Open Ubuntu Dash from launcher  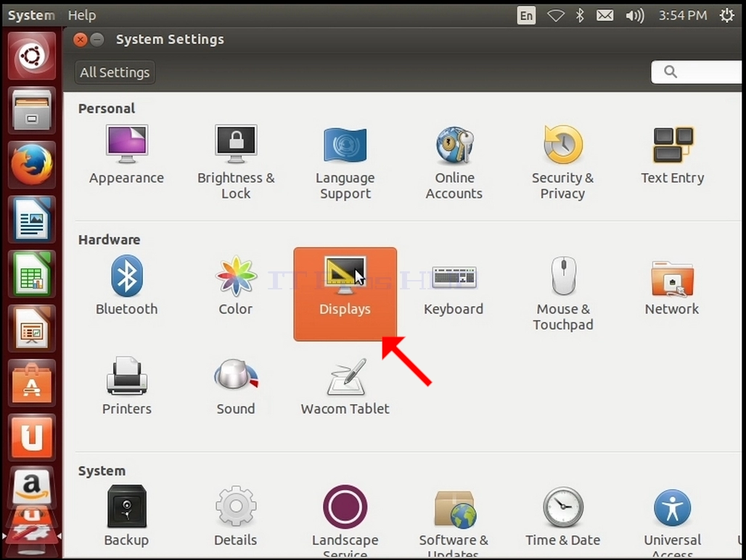[x=32, y=56]
